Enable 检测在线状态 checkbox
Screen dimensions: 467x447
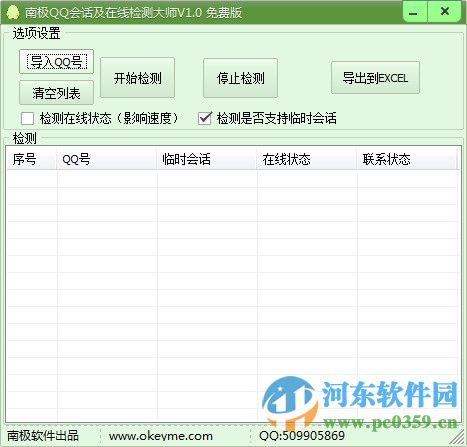point(27,118)
